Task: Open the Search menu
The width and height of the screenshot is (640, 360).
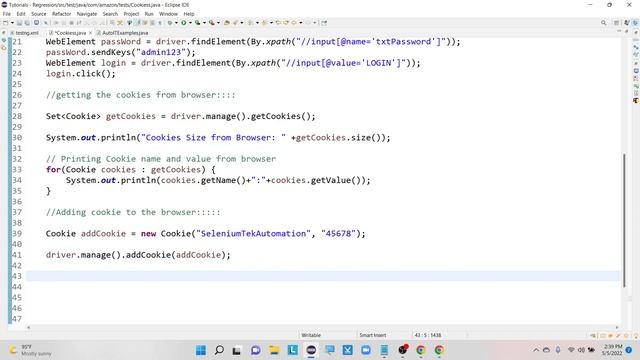Action: pos(110,14)
